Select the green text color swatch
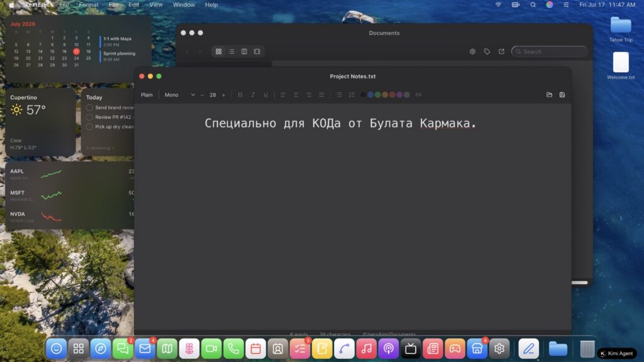The height and width of the screenshot is (362, 644). click(x=377, y=95)
